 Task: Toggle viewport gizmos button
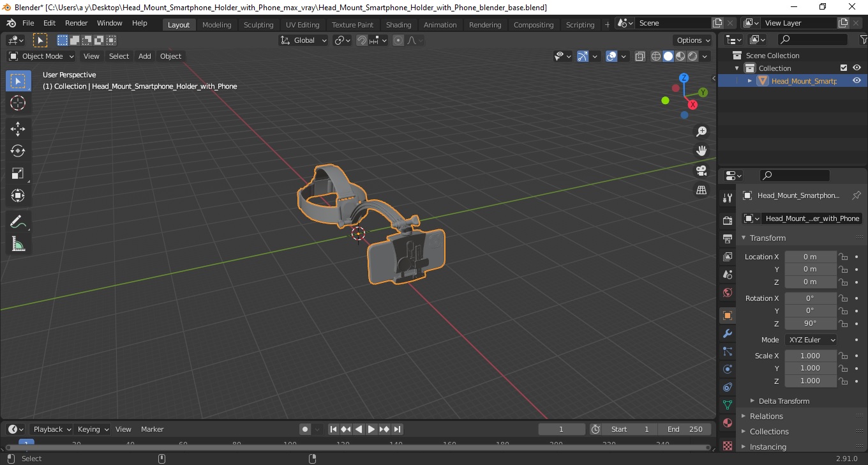click(583, 56)
